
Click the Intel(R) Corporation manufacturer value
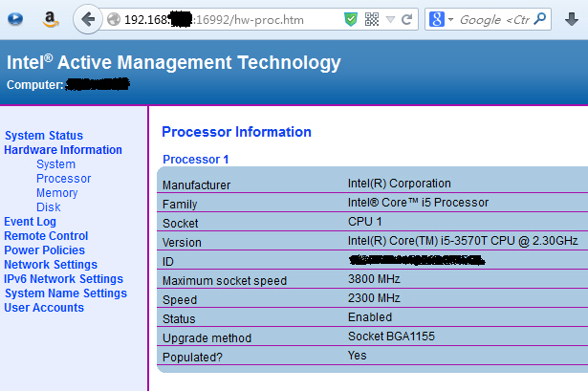coord(400,184)
